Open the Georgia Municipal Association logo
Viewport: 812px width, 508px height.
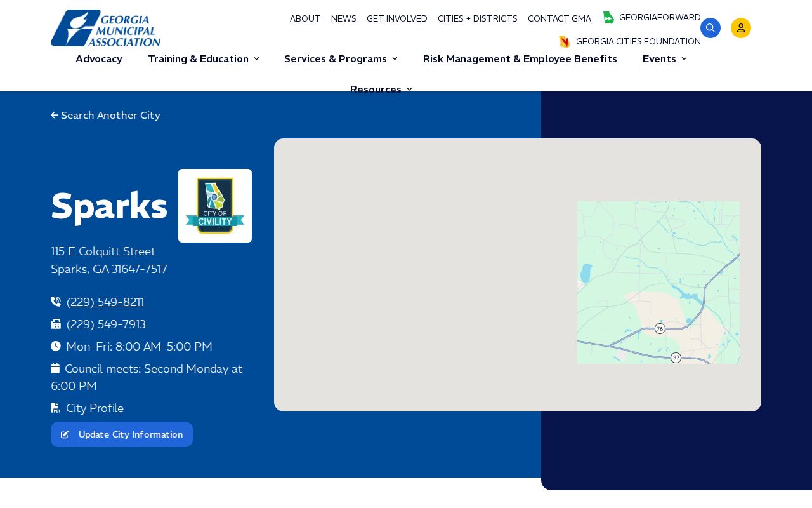(x=105, y=28)
